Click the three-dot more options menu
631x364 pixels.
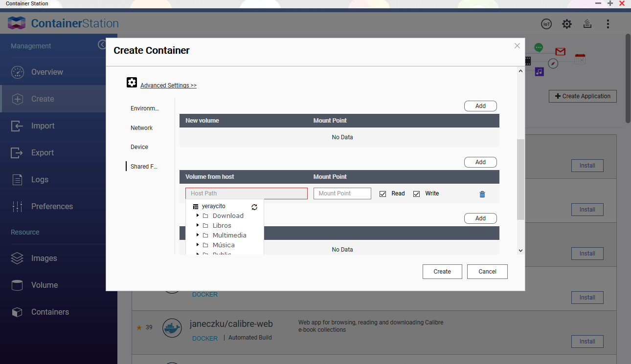(608, 24)
